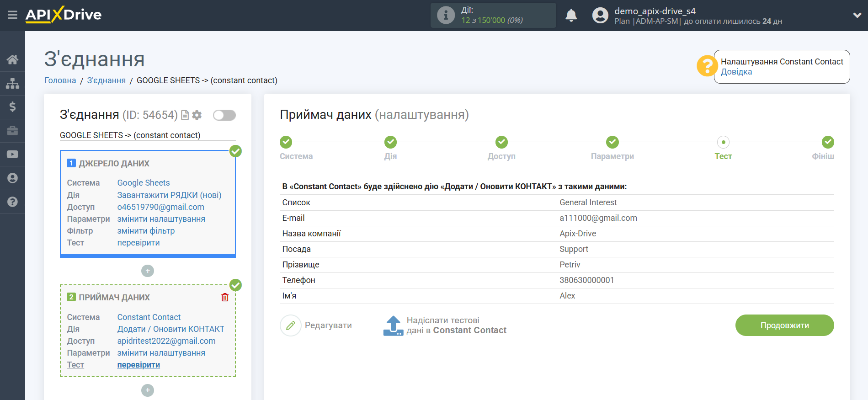Send test data to Constant Contact

[x=445, y=325]
